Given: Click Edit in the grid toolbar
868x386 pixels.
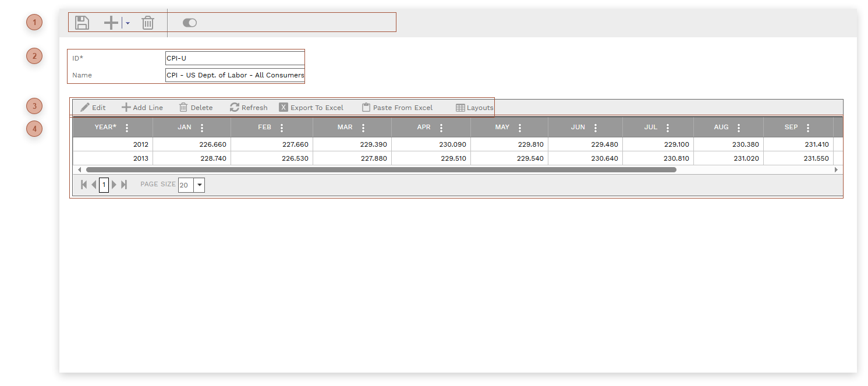Looking at the screenshot, I should (x=93, y=108).
